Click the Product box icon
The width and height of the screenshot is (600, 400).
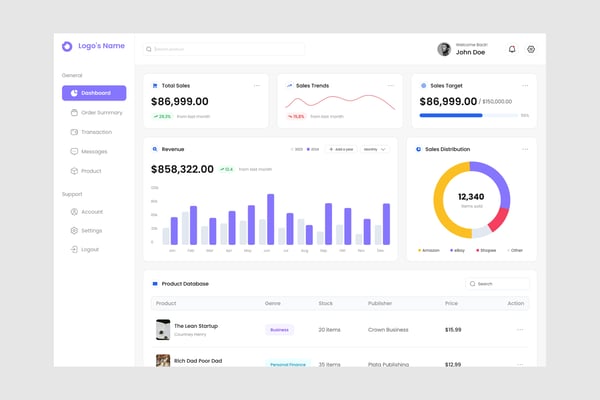pyautogui.click(x=74, y=171)
